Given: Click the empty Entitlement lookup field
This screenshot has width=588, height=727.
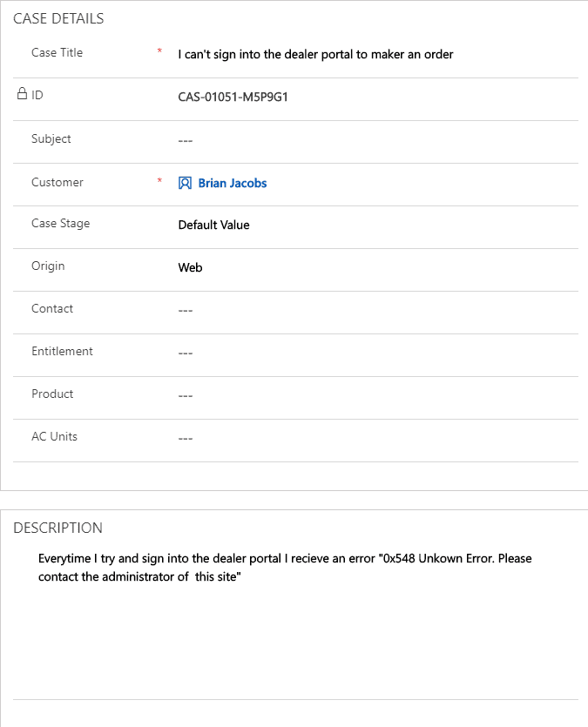Looking at the screenshot, I should [x=377, y=353].
